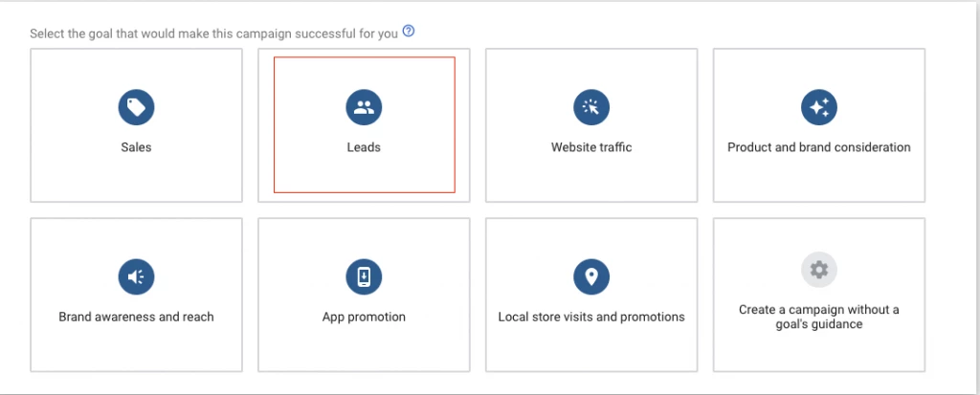Image resolution: width=980 pixels, height=395 pixels.
Task: Click the Website traffic cursor icon
Action: (x=591, y=108)
